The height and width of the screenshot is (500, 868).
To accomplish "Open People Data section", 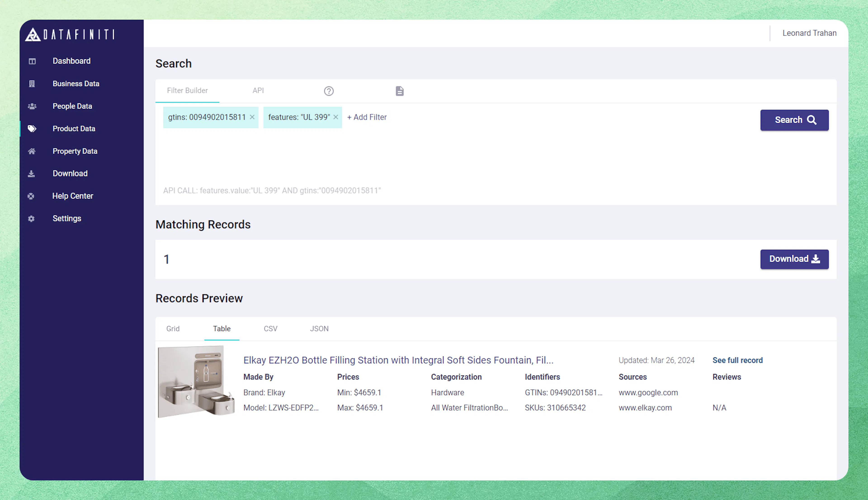I will click(x=72, y=106).
